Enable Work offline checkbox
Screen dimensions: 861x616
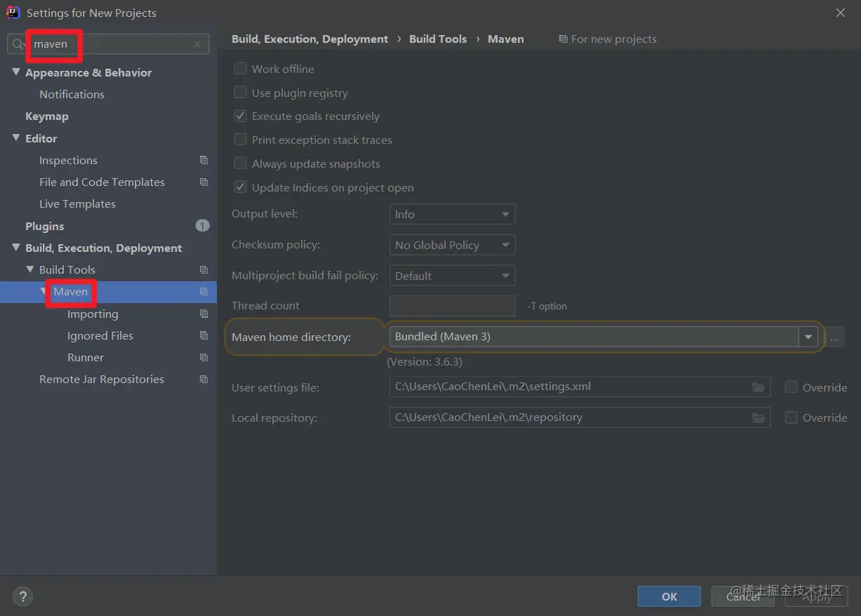click(240, 69)
